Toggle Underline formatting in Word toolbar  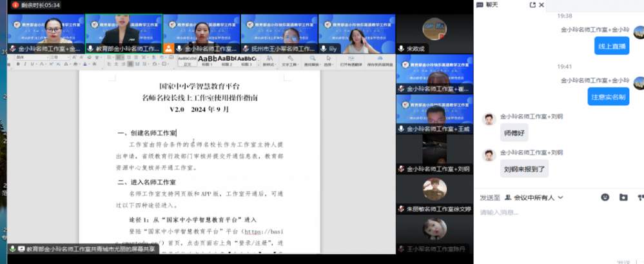(32, 64)
